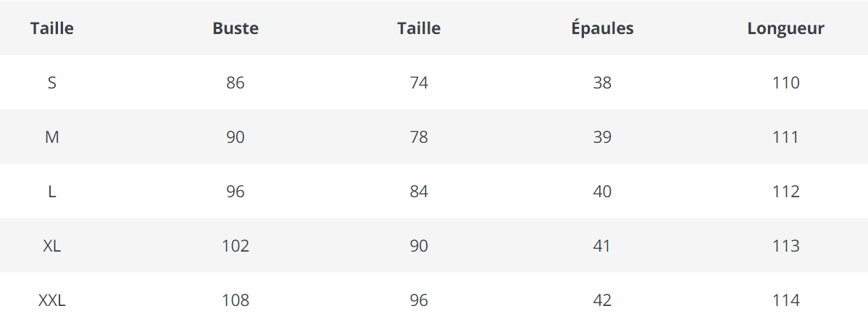Click the Buste value 108 for XXL
Viewport: 868px width, 335px height.
click(x=235, y=300)
